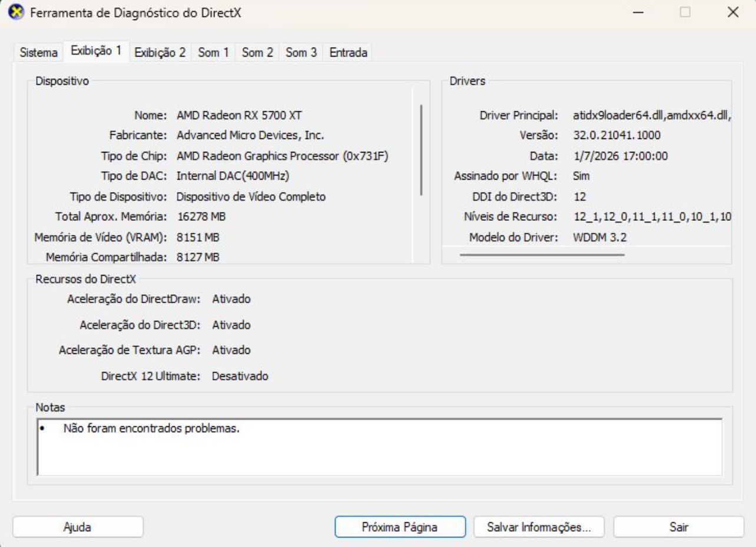Go to the Som 1 tab

click(213, 52)
